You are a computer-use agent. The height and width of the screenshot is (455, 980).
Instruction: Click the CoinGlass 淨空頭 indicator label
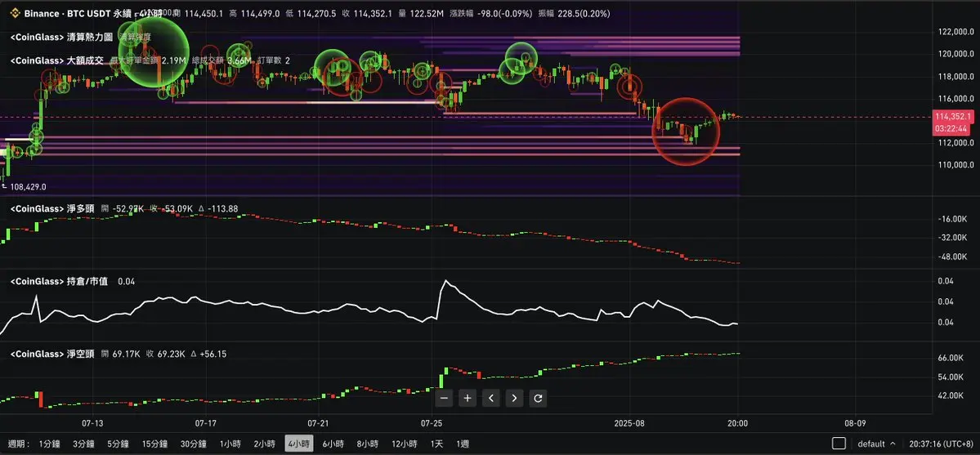(x=52, y=354)
